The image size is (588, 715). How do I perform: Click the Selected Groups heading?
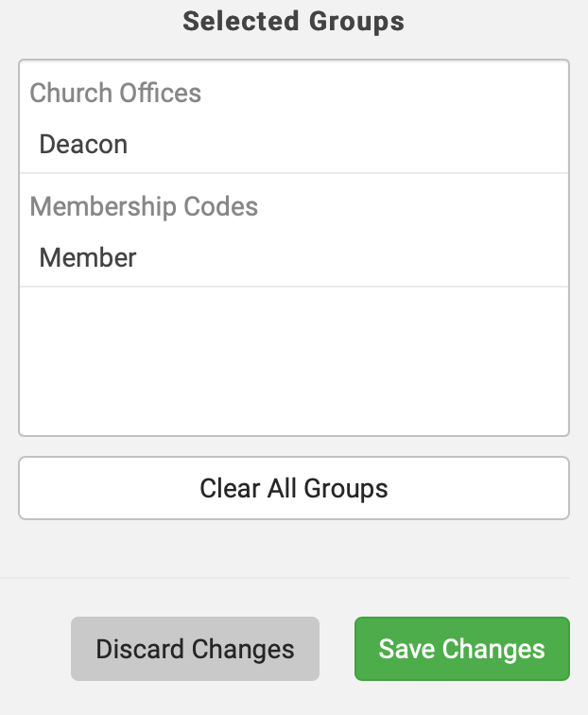click(x=293, y=21)
